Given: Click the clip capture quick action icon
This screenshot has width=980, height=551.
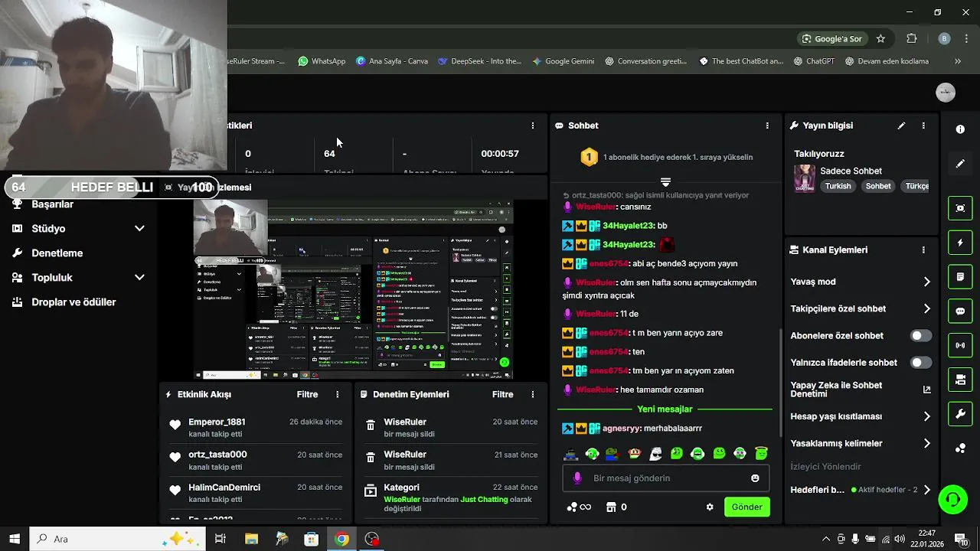Looking at the screenshot, I should tap(960, 208).
